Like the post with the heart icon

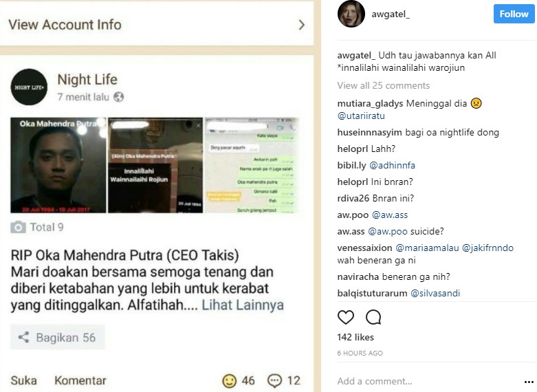click(346, 317)
